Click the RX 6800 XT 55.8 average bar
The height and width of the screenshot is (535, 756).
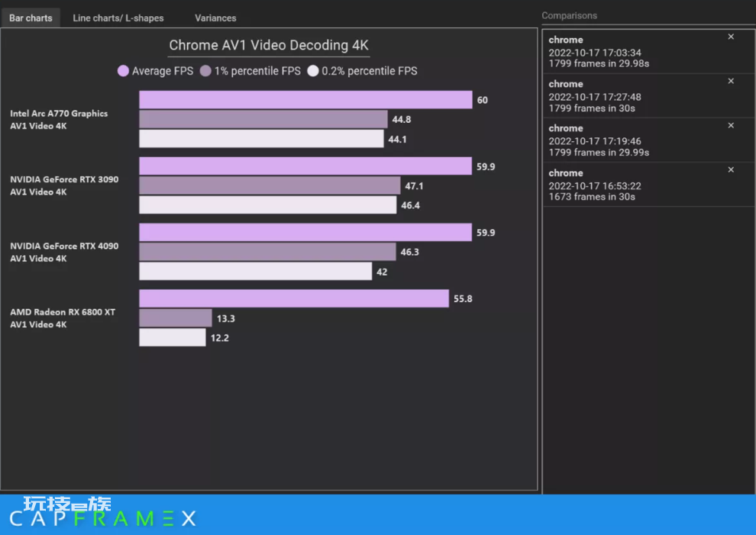(294, 298)
